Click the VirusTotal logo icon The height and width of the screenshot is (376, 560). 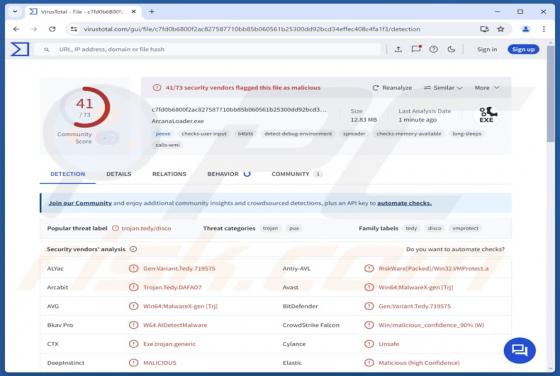(x=20, y=49)
